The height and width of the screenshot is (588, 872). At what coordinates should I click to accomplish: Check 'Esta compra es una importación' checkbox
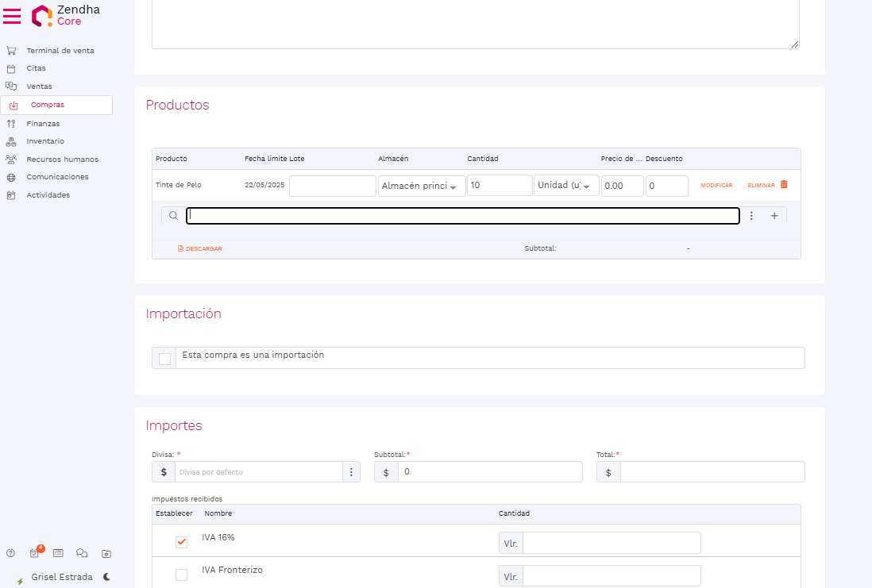click(164, 359)
